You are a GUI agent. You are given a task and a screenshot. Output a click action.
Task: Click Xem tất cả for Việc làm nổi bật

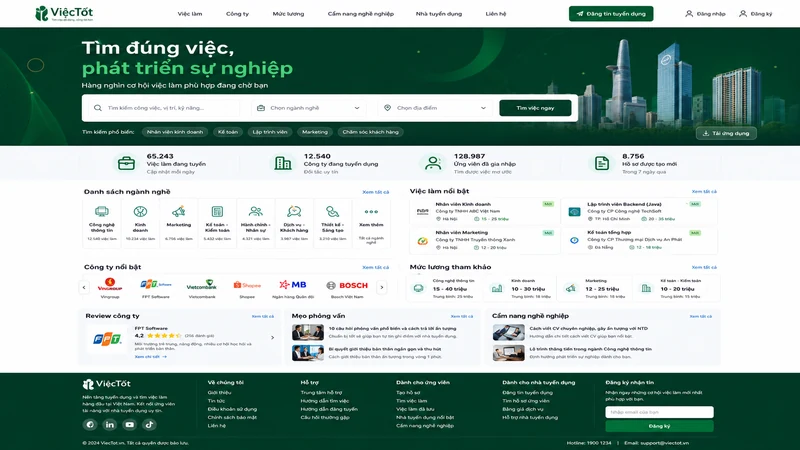(704, 191)
